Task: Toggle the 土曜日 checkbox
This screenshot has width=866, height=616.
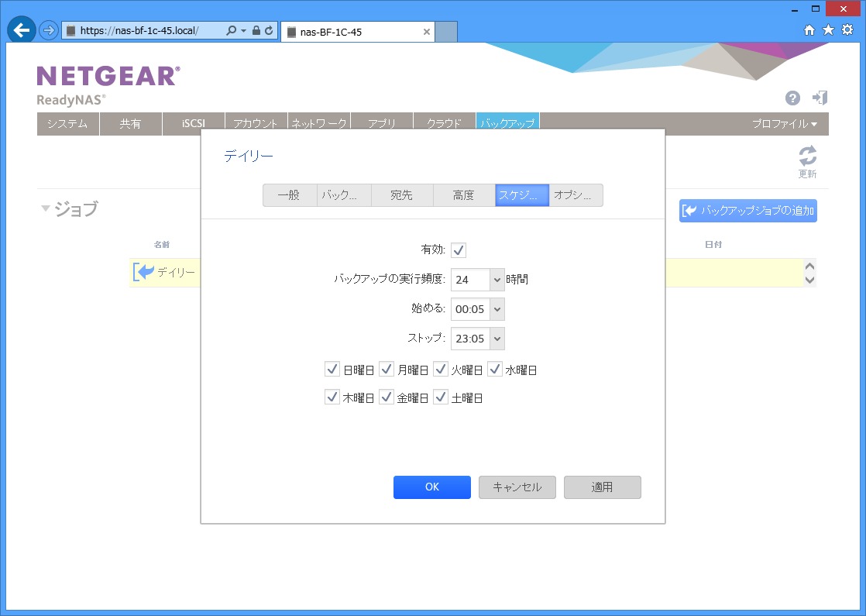Action: tap(441, 397)
